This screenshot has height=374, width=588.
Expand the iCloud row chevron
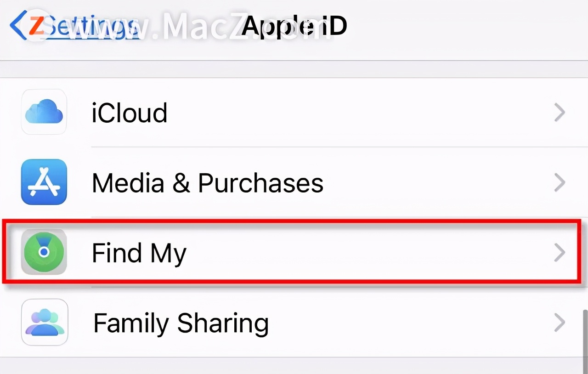point(559,113)
